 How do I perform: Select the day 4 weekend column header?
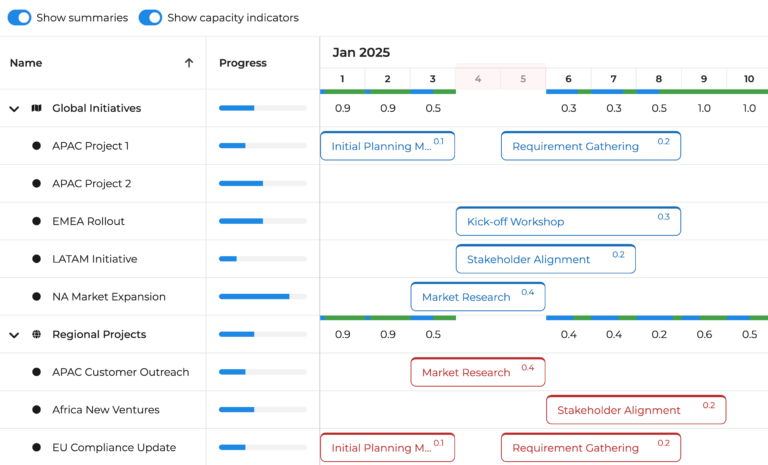478,79
